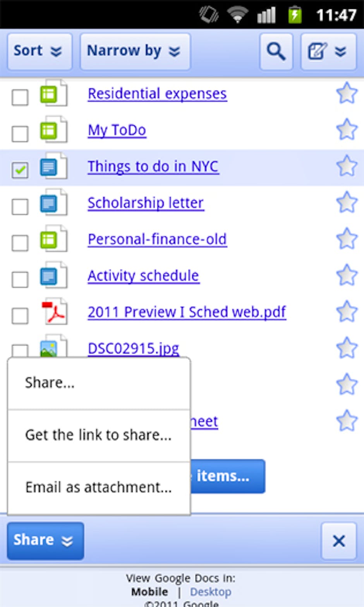The width and height of the screenshot is (364, 607).
Task: Open the Scholarship letter link
Action: pyautogui.click(x=146, y=203)
